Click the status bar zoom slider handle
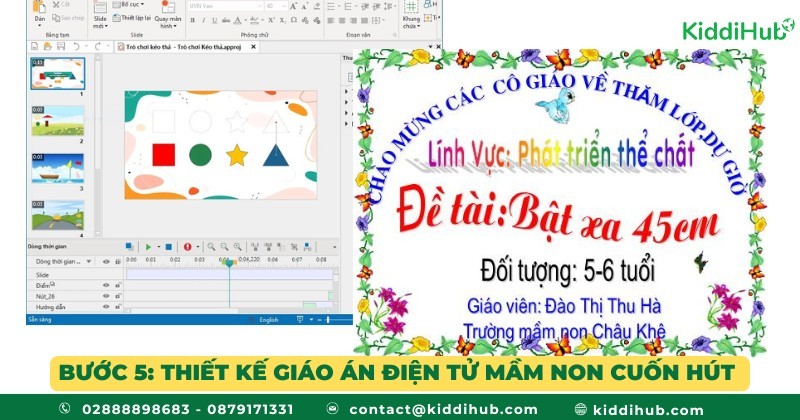The image size is (800, 420). pos(328,319)
